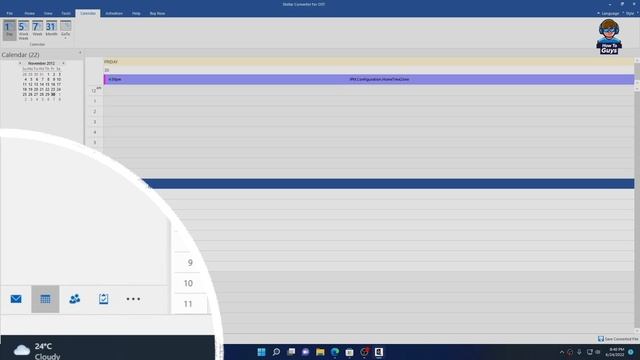This screenshot has height=360, width=640.
Task: Select date 15 in mini calendar
Action: click(x=47, y=84)
